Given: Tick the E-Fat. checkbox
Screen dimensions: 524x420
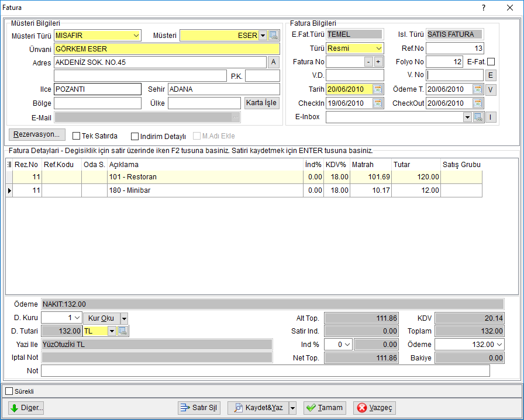Looking at the screenshot, I should 491,62.
